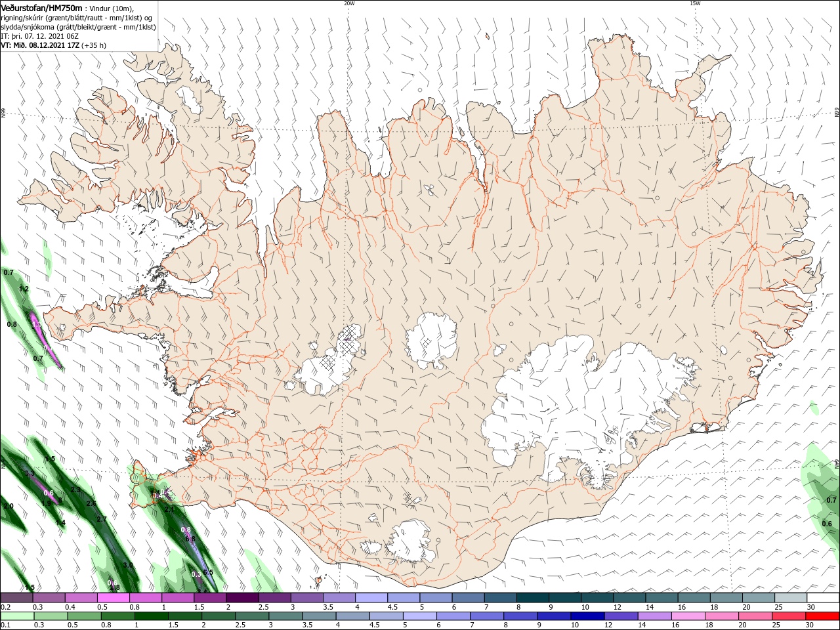The image size is (840, 630).
Task: Choose the royal blue 8 legend swatch
Action: point(520,616)
